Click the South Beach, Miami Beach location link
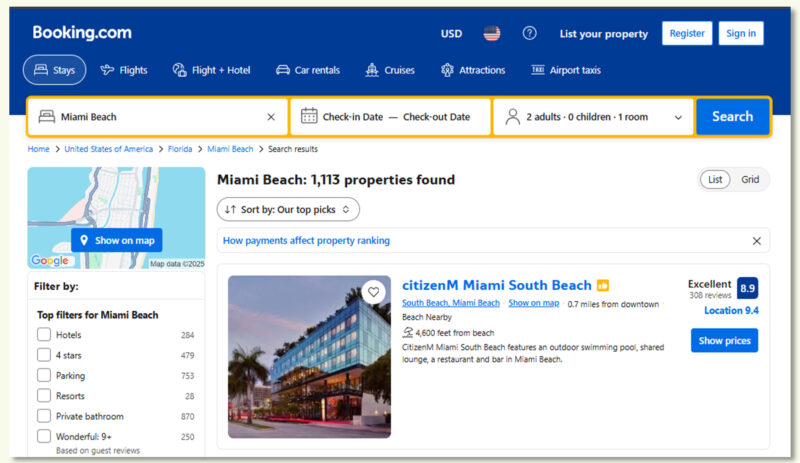The height and width of the screenshot is (463, 800). pyautogui.click(x=451, y=303)
